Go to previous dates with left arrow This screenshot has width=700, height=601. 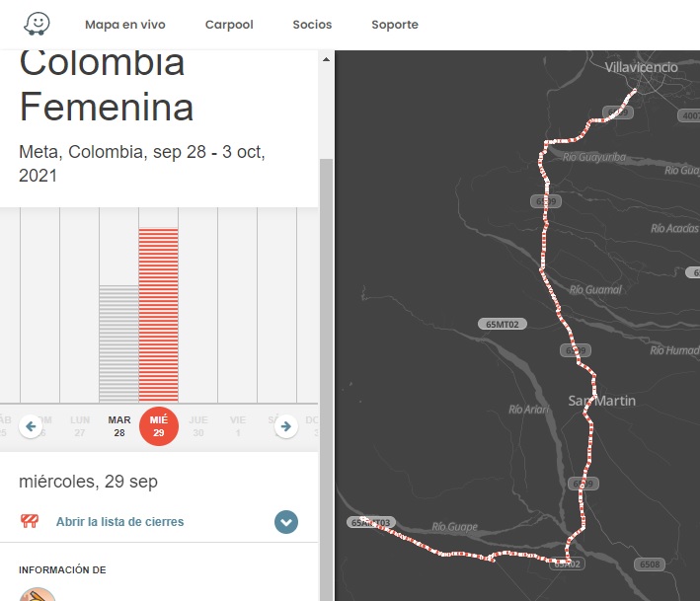pos(31,426)
